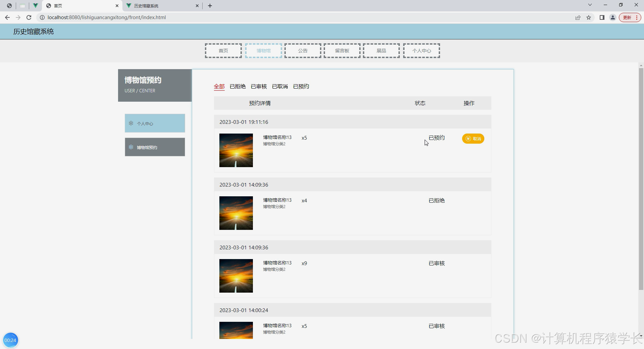The height and width of the screenshot is (349, 644).
Task: Click the yen icon in the 取消 button
Action: (468, 139)
